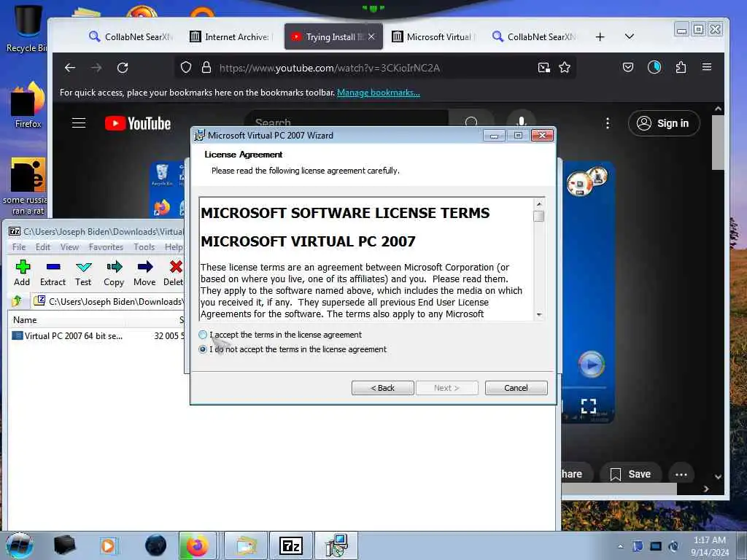Image resolution: width=747 pixels, height=560 pixels.
Task: Click the YouTube Sign in button
Action: pyautogui.click(x=664, y=123)
